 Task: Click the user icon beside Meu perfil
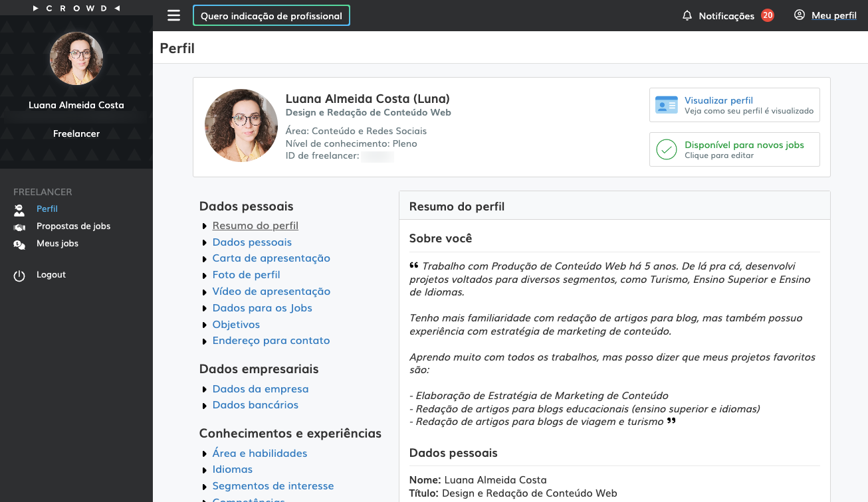(800, 15)
